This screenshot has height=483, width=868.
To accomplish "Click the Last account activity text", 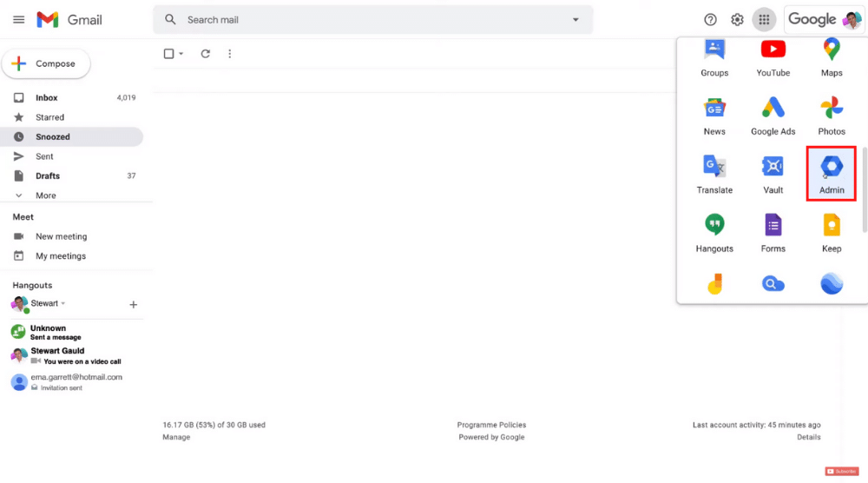I will [757, 425].
